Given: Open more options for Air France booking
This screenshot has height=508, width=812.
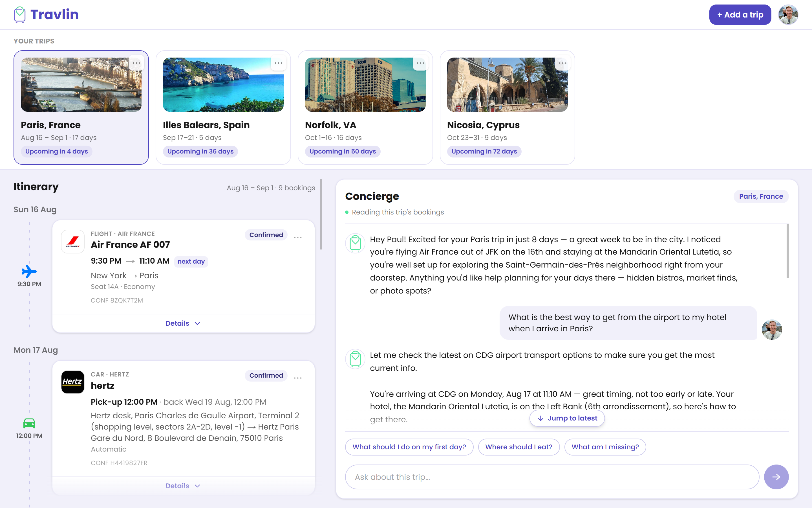Looking at the screenshot, I should point(298,238).
